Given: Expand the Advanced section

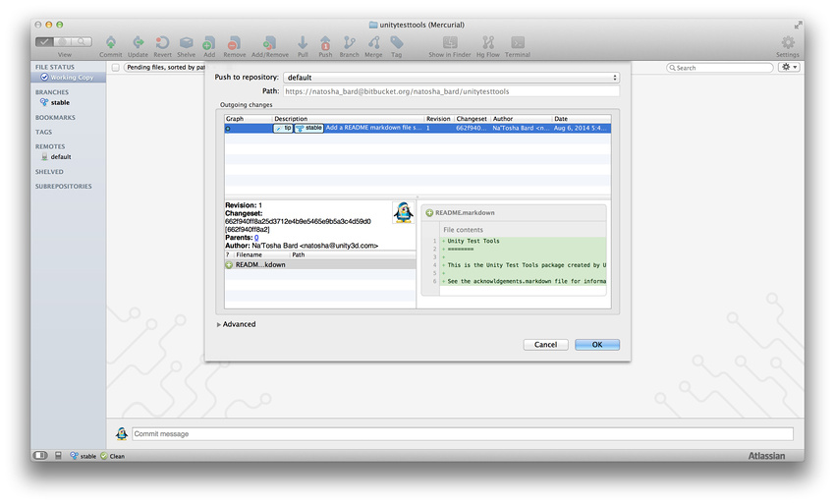Looking at the screenshot, I should (218, 324).
